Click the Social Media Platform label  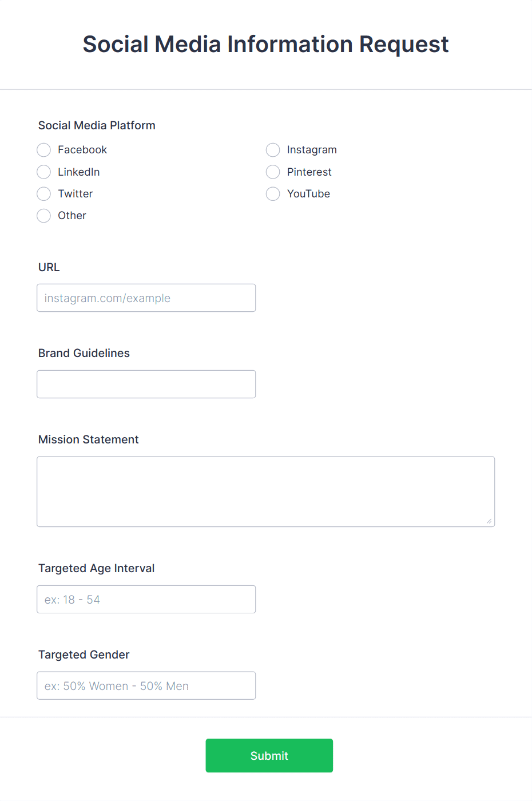coord(96,125)
